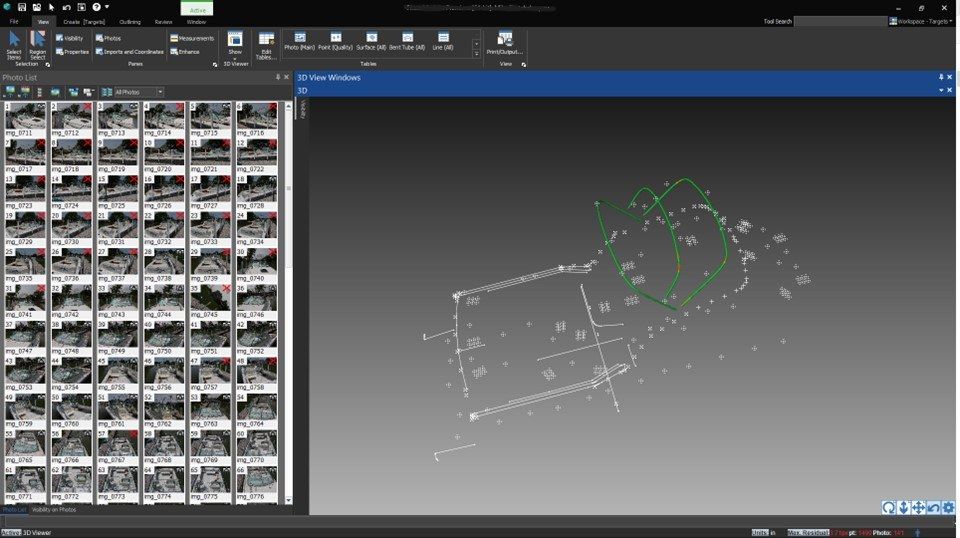Pin the Photo List panel
This screenshot has height=538, width=960.
point(278,77)
